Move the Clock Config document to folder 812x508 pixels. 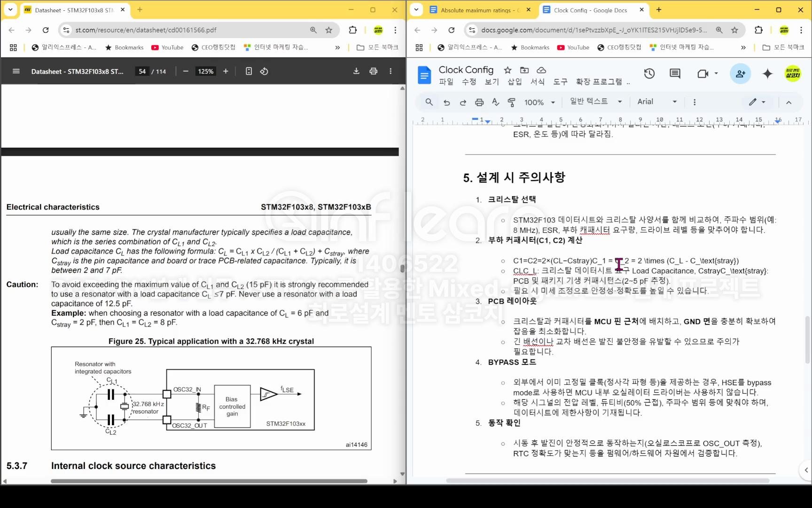click(524, 70)
